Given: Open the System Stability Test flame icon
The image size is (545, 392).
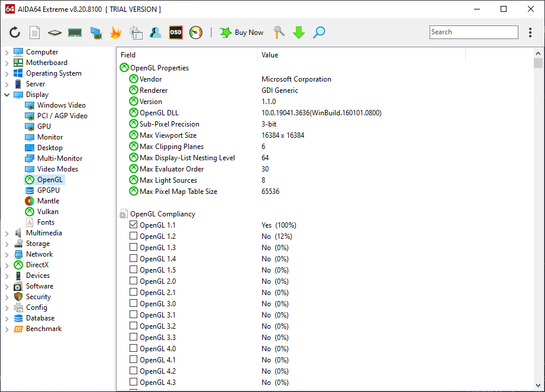Looking at the screenshot, I should pyautogui.click(x=115, y=33).
